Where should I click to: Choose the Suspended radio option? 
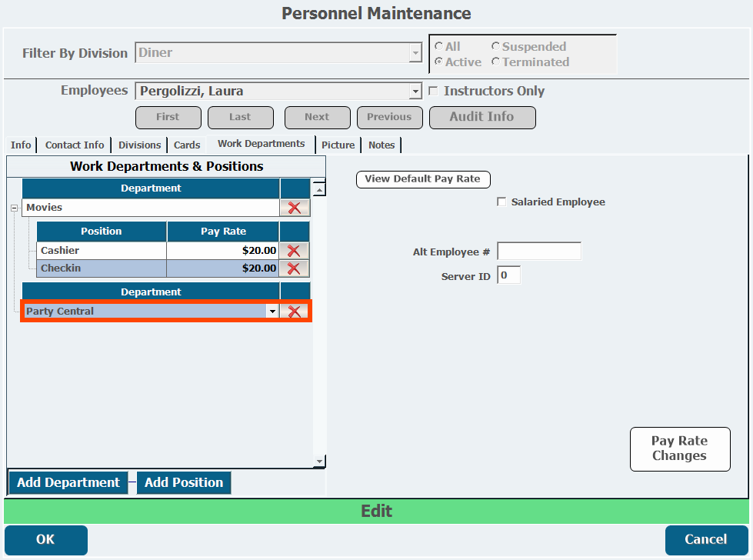click(x=496, y=47)
